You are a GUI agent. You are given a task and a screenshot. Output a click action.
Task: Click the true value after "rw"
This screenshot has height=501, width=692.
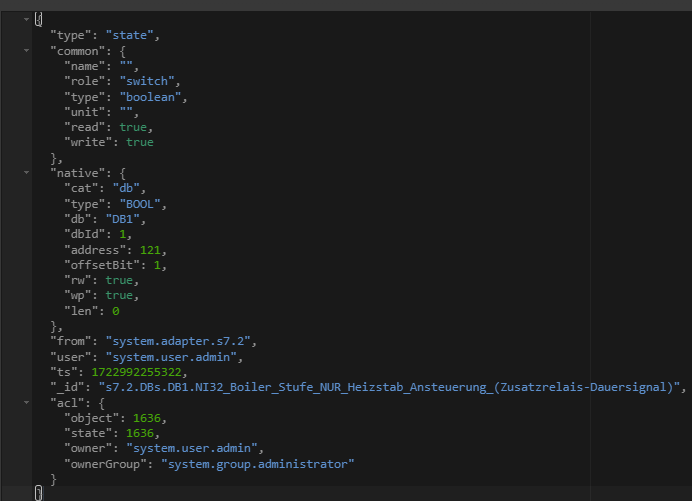coord(118,281)
